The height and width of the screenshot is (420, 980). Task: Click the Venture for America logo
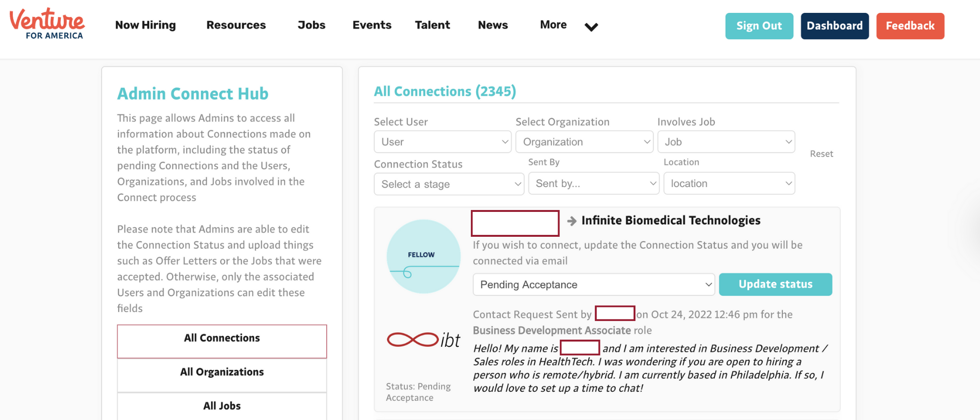tap(47, 24)
